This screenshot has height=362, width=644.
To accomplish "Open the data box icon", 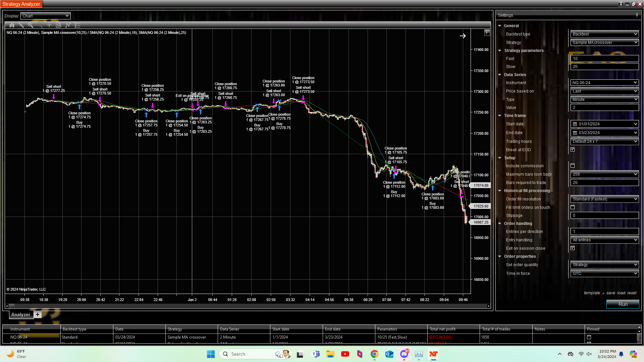I will click(x=58, y=25).
